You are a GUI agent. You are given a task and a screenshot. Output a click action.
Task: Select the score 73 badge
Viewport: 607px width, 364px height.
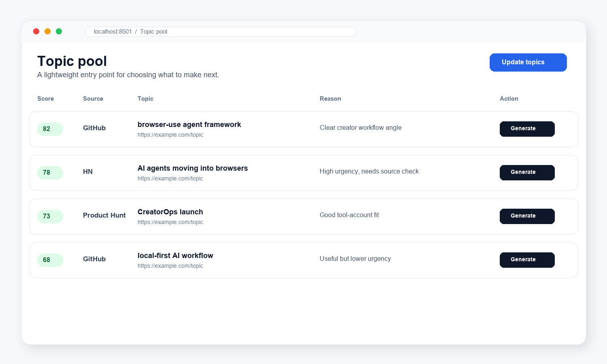click(x=50, y=216)
